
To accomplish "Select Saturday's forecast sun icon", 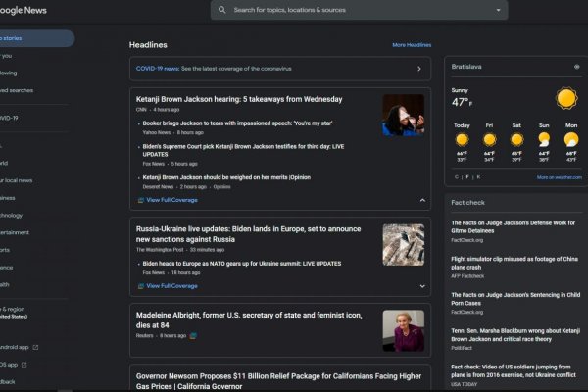I will click(x=516, y=140).
